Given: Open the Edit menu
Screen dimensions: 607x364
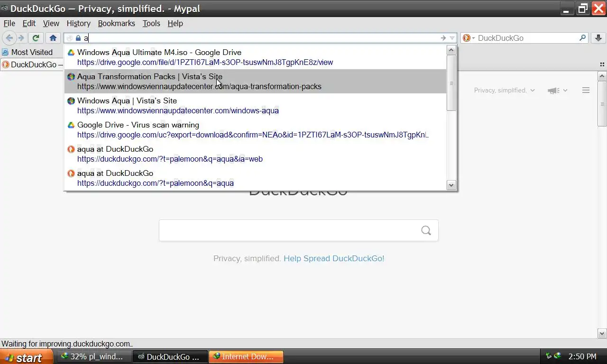Looking at the screenshot, I should [29, 23].
